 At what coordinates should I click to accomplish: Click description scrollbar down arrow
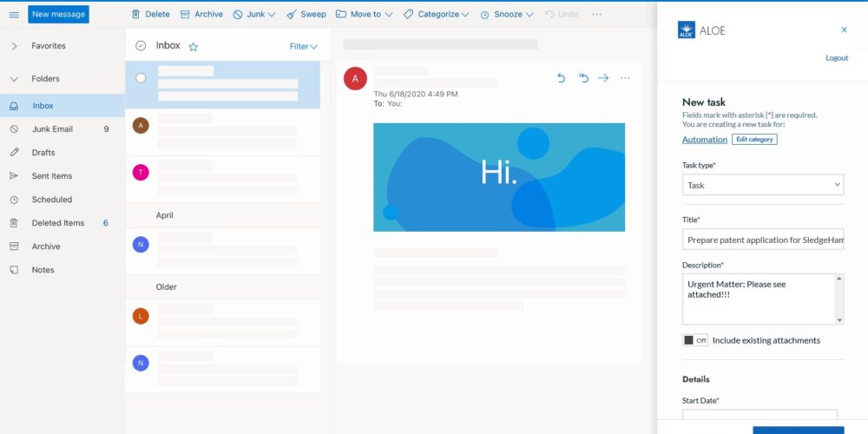839,320
